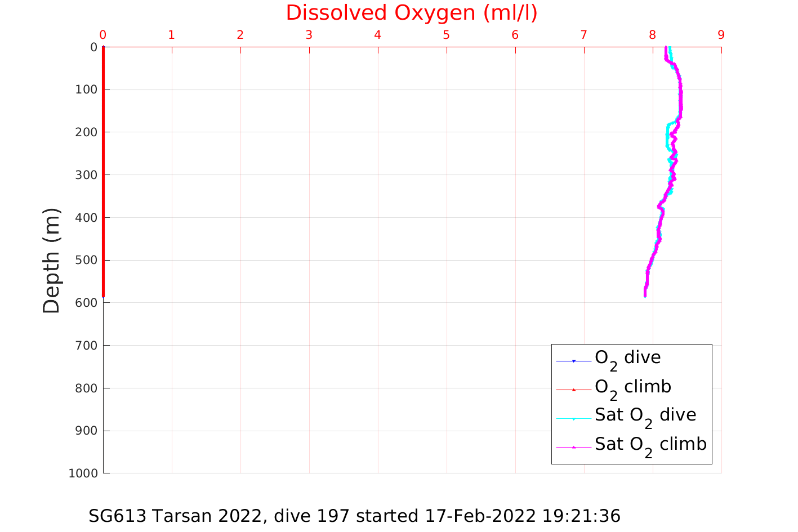Click the 9 tick on oxygen axis
This screenshot has height=532, width=798.
(x=721, y=35)
